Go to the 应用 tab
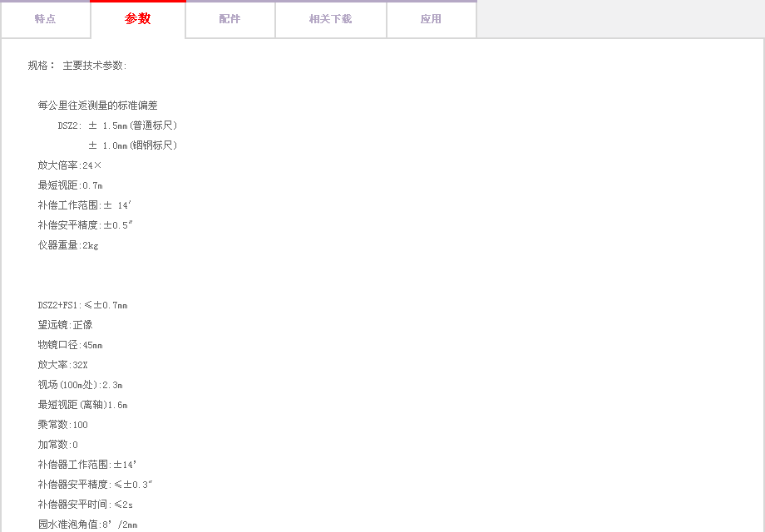The width and height of the screenshot is (765, 532). pyautogui.click(x=431, y=19)
